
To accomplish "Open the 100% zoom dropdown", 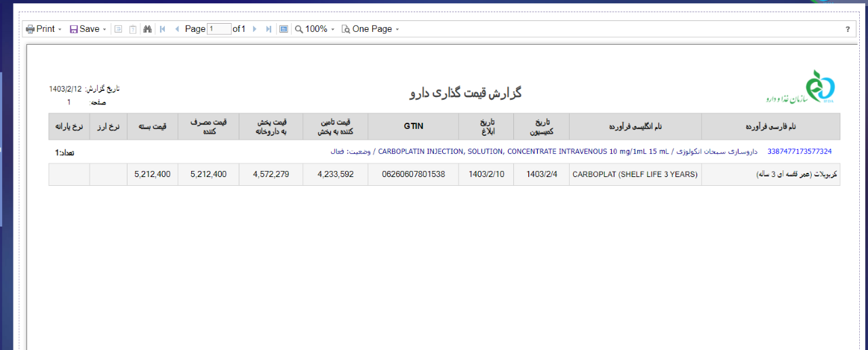I will coord(315,29).
